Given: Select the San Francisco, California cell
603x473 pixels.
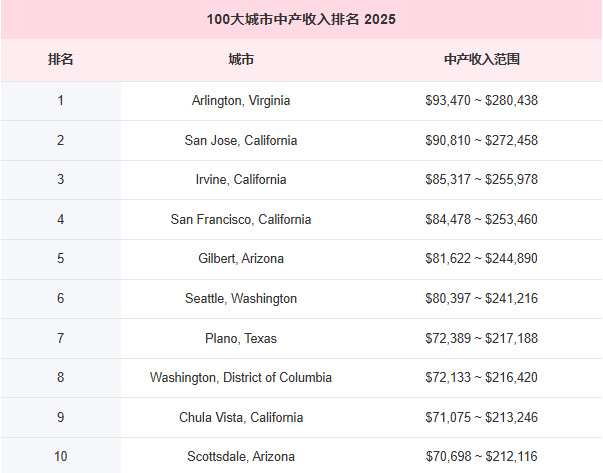Looking at the screenshot, I should coord(241,220).
